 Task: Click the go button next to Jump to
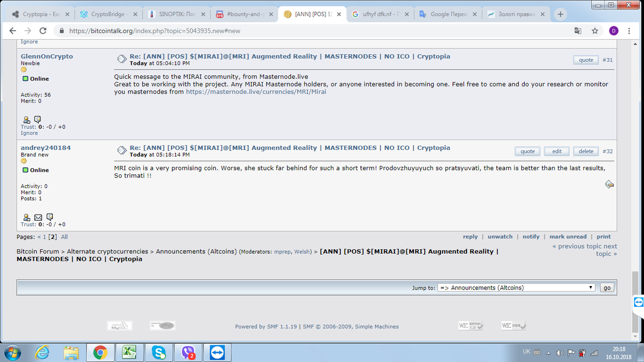coord(607,288)
